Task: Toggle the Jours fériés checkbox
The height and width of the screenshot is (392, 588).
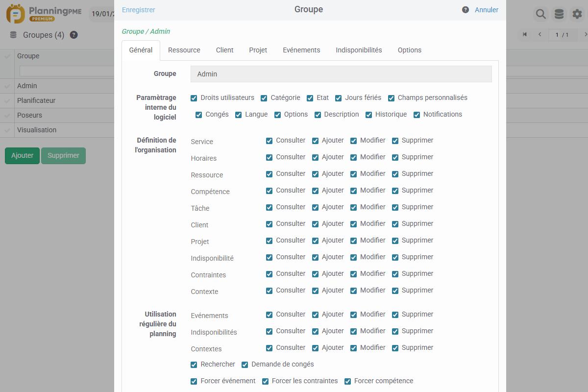Action: (338, 98)
